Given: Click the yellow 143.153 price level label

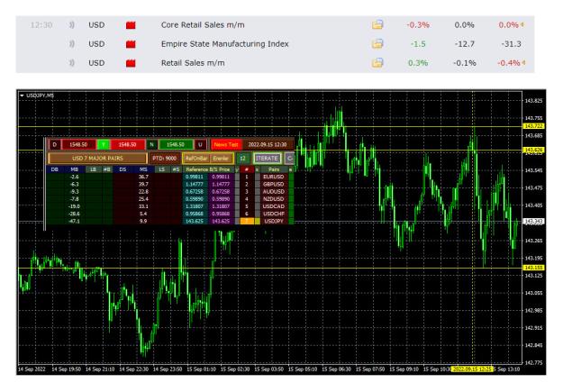Looking at the screenshot, I should point(534,268).
